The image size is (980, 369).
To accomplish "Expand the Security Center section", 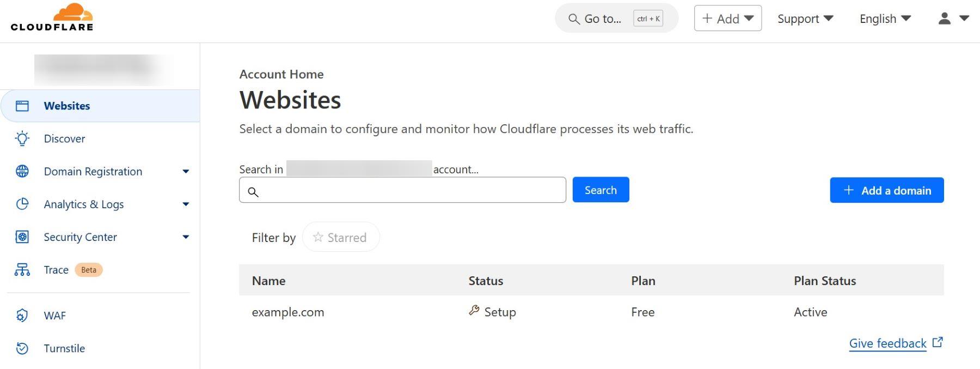I will 186,237.
